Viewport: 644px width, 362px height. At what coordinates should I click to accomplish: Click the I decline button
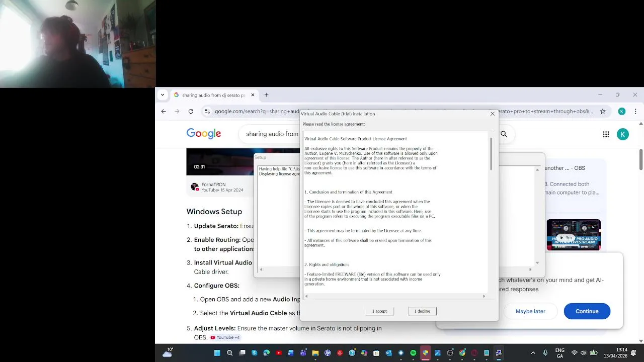click(422, 311)
